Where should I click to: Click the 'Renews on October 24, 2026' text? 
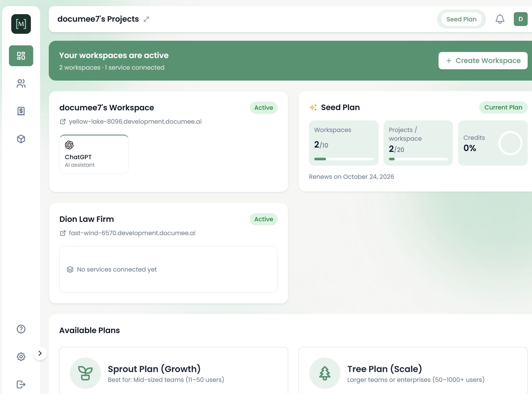351,177
